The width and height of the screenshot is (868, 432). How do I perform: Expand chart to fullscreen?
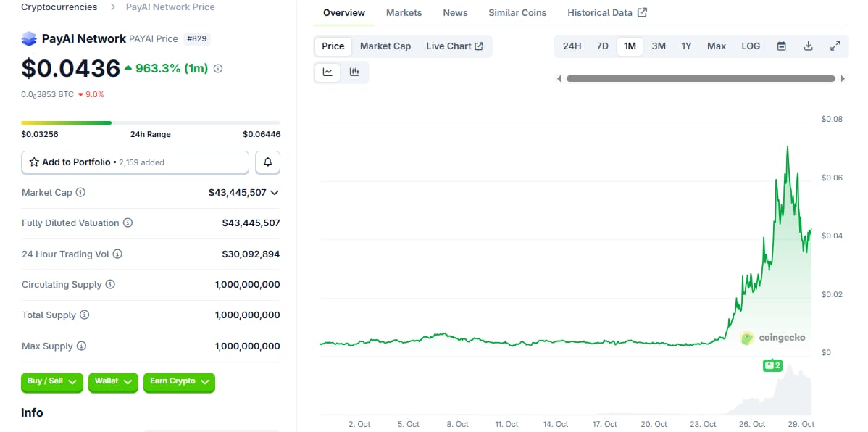pos(835,46)
